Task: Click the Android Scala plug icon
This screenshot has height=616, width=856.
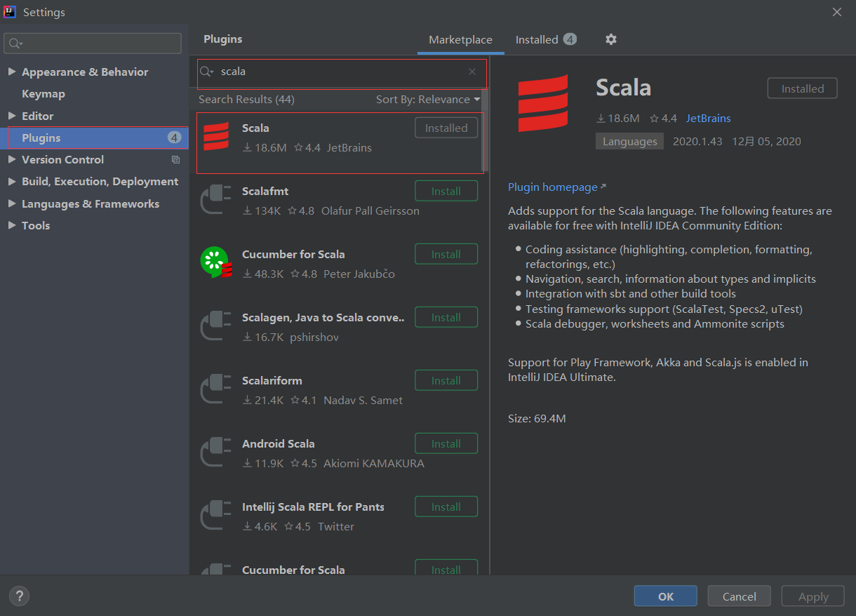Action: (x=216, y=452)
